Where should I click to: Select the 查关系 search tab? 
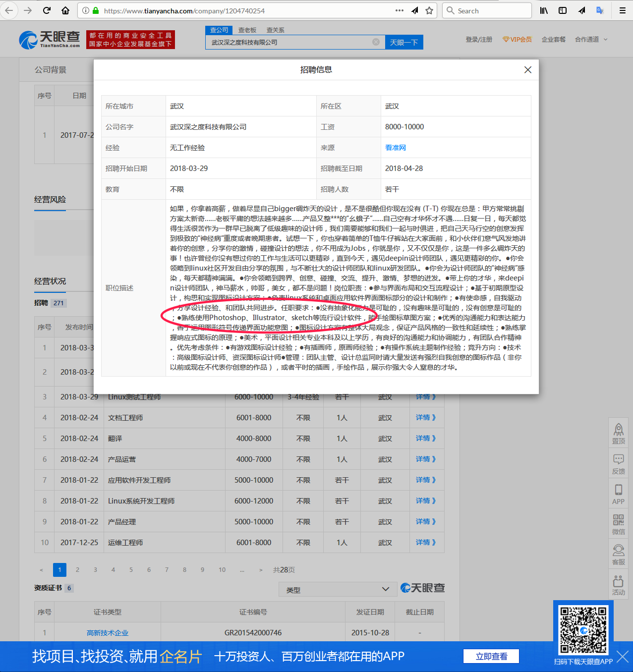tap(276, 30)
